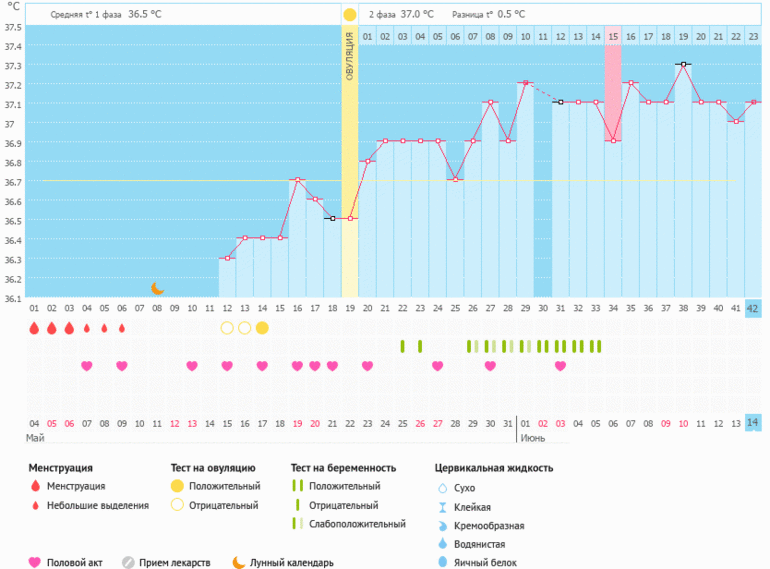Click the 37.3 temperature point on day 38

point(683,64)
